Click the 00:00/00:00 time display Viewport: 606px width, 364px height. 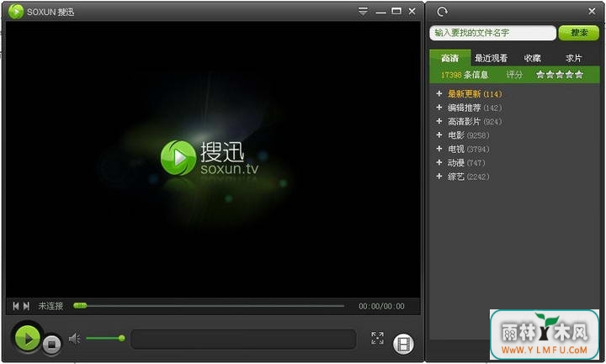pos(381,306)
